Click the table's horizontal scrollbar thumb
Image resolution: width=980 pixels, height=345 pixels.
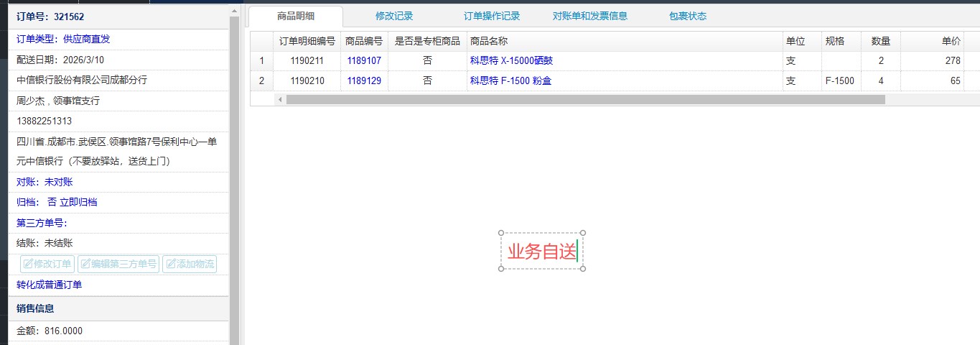pyautogui.click(x=585, y=100)
